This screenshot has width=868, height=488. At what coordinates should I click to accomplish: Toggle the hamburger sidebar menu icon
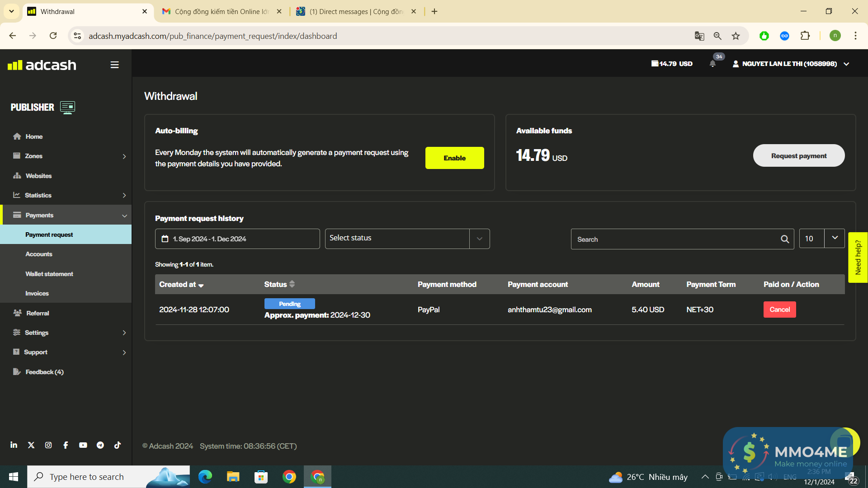click(114, 65)
